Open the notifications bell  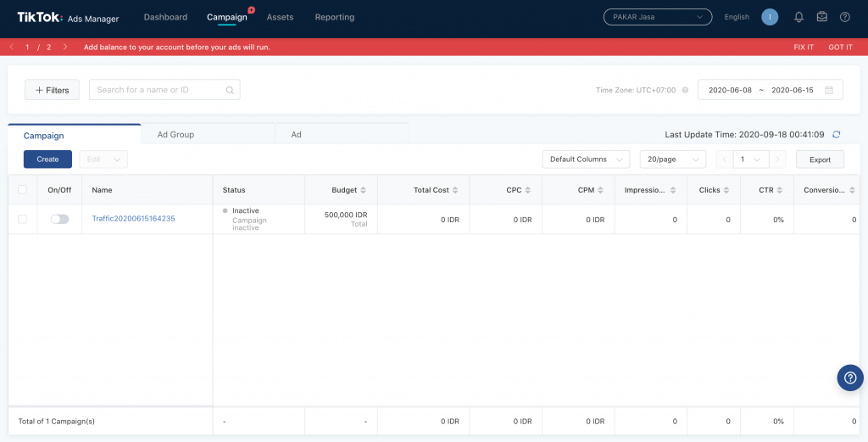point(798,17)
